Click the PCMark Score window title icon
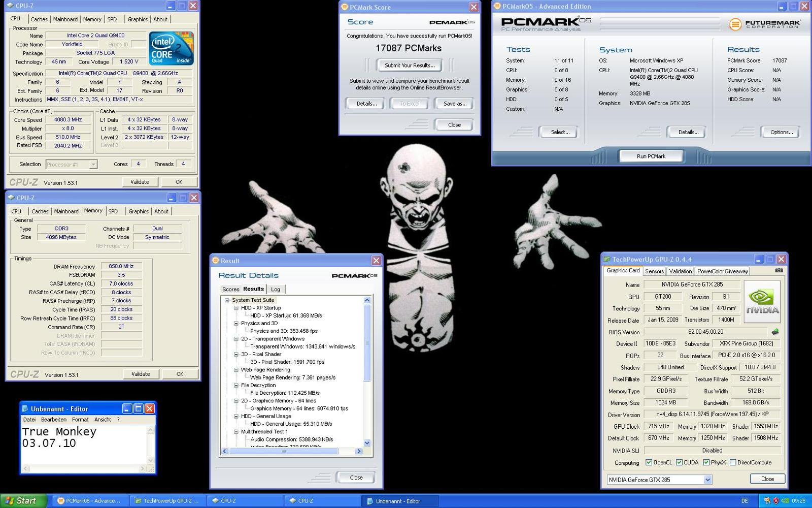The image size is (812, 508). [344, 7]
